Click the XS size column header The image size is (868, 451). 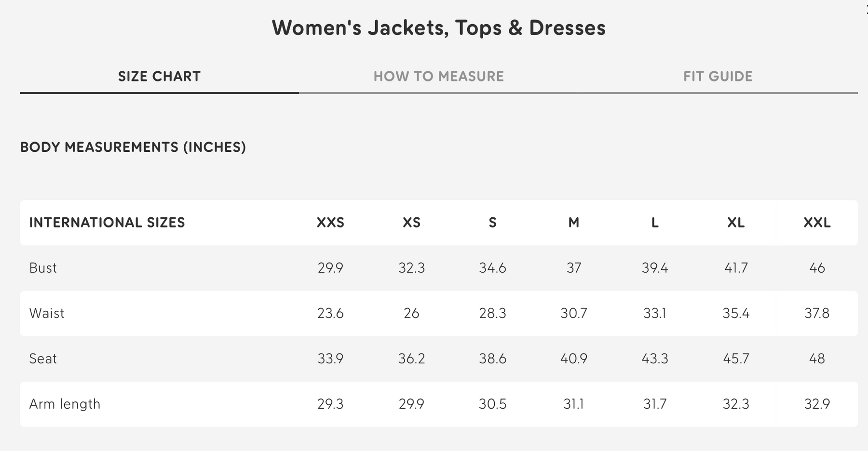tap(411, 223)
